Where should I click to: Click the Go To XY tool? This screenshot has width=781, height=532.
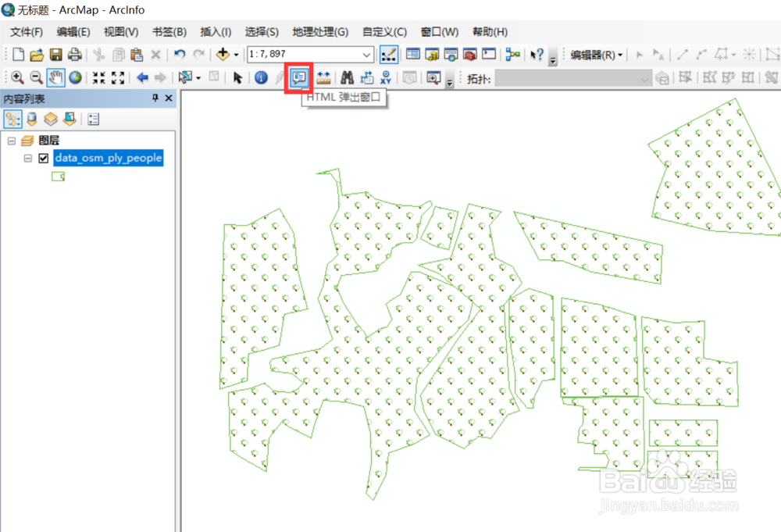coord(386,77)
